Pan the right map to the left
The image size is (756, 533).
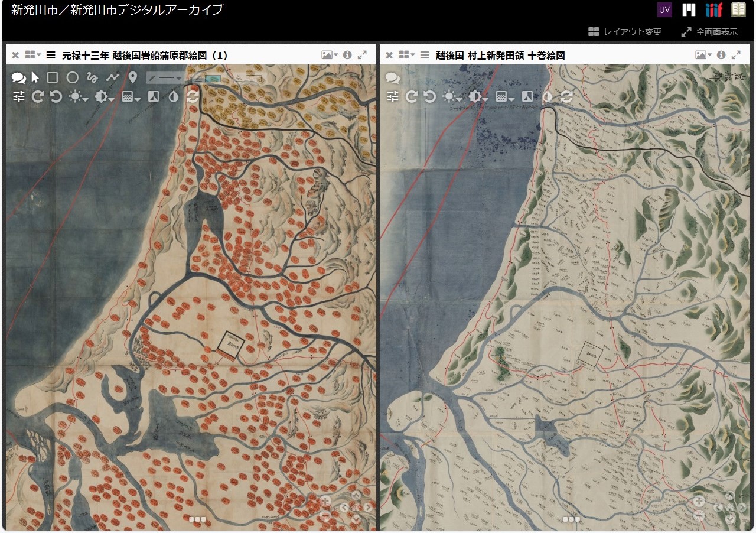point(718,507)
